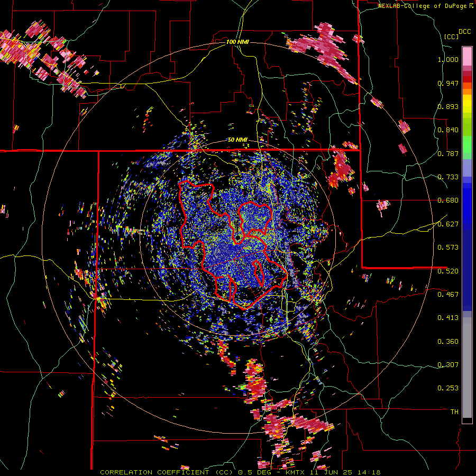Click the 0.893 legend value
Viewport: 476px width, 476px height.
tap(448, 106)
